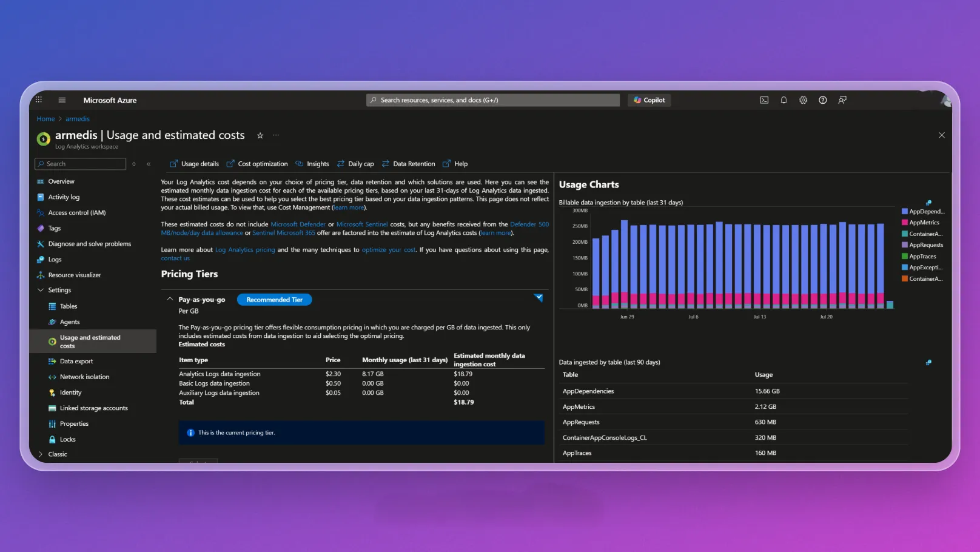980x552 pixels.
Task: Toggle sidebar expand/collapse up-down arrows
Action: point(134,164)
